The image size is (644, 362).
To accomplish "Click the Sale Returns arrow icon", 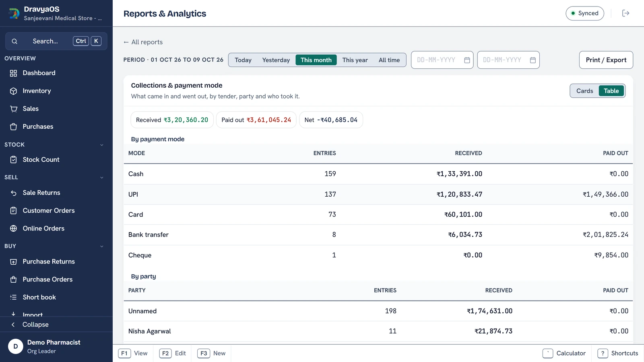I will point(13,193).
